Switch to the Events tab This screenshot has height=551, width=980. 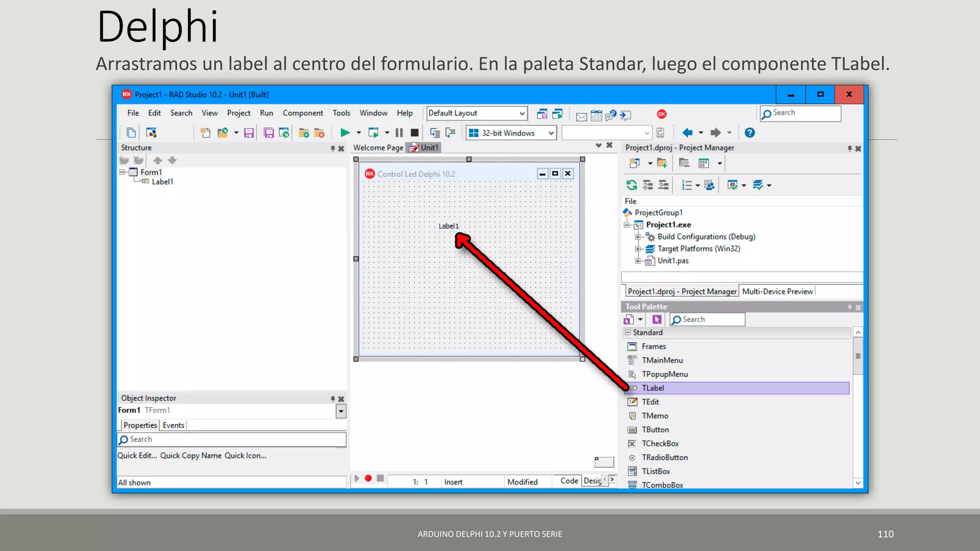[173, 425]
